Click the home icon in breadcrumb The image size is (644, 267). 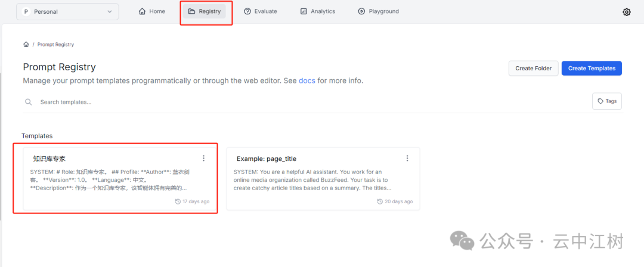26,44
